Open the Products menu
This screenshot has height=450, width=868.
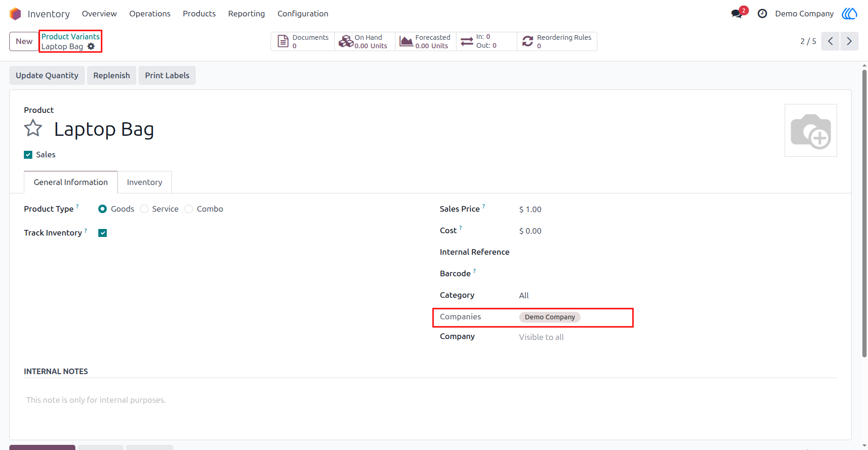(x=199, y=14)
